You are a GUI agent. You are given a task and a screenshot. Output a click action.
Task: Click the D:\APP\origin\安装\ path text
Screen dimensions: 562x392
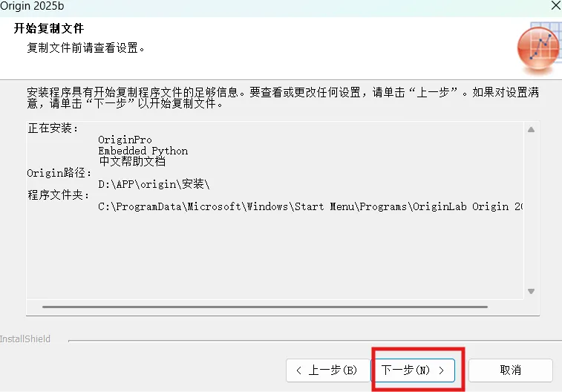pos(154,184)
